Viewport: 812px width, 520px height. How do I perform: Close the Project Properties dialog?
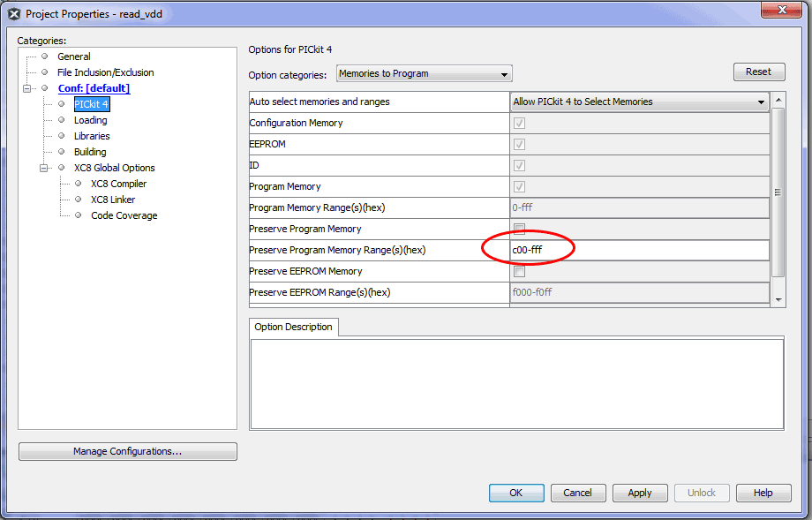[x=781, y=10]
